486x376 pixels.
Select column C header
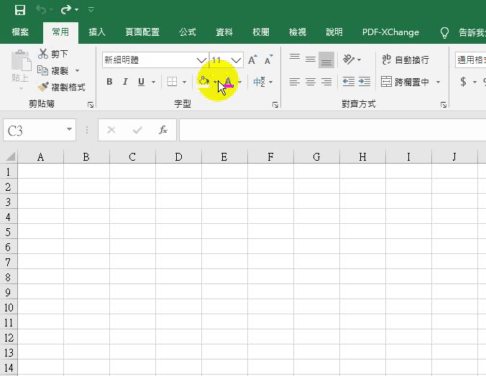click(132, 157)
